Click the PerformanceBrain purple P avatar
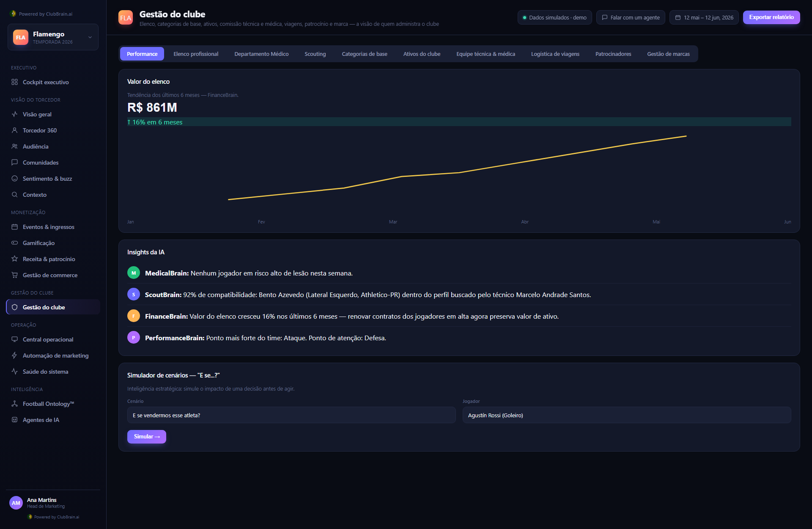The width and height of the screenshot is (812, 529). pyautogui.click(x=134, y=338)
